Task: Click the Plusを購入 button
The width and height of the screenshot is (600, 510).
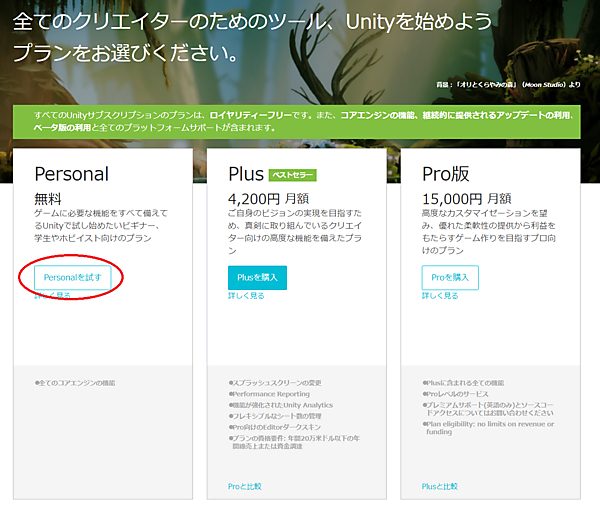Action: click(x=257, y=277)
